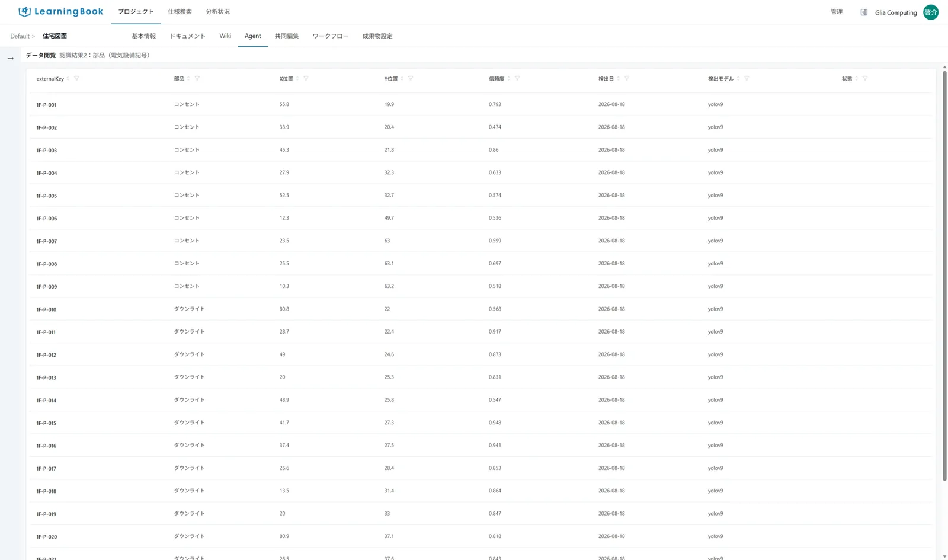Click the データ閲覧 heading
The image size is (948, 560).
(x=41, y=55)
